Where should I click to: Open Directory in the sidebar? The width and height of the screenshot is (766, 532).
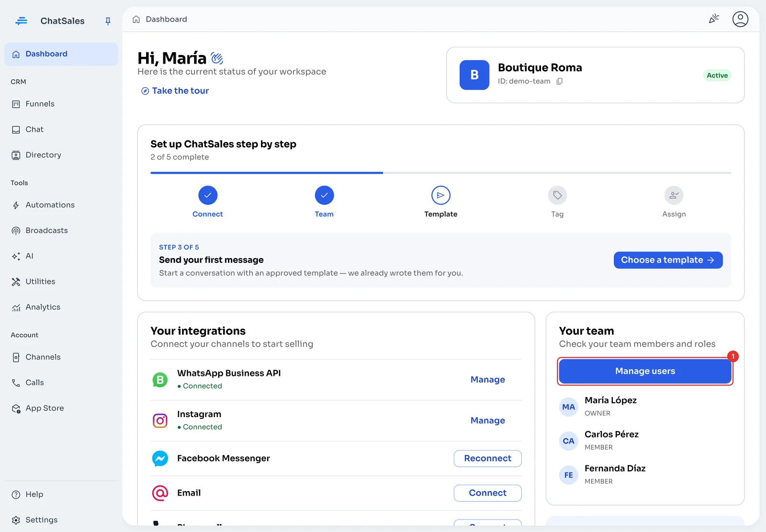[x=61, y=155]
